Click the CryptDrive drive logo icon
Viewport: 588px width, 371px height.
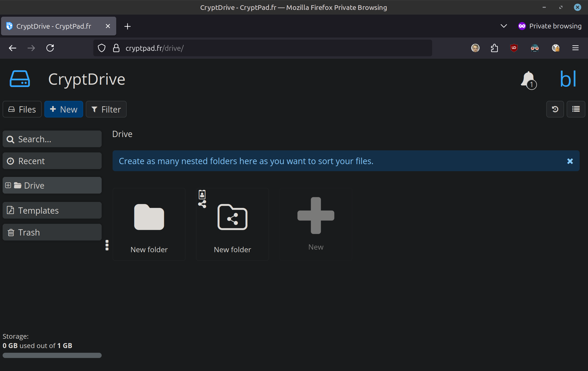(x=20, y=79)
